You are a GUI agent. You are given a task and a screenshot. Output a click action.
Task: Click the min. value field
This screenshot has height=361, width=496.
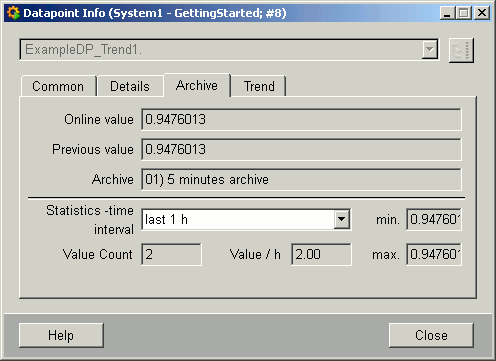(x=434, y=219)
